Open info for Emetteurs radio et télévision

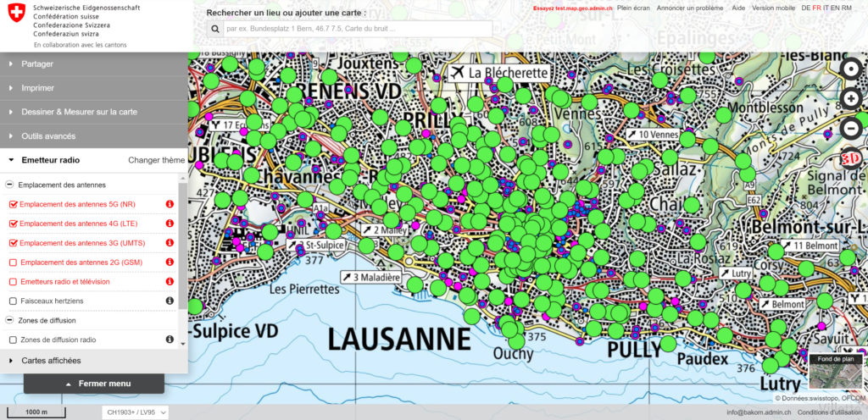170,281
